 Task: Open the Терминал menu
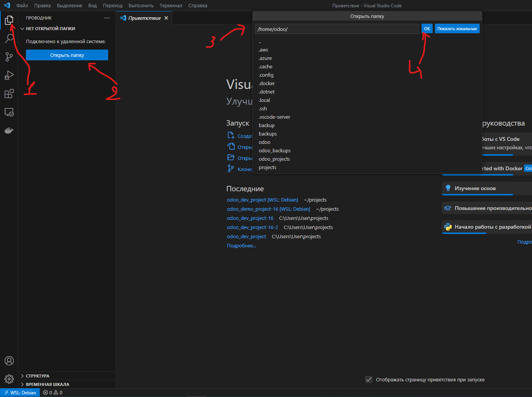[x=171, y=6]
